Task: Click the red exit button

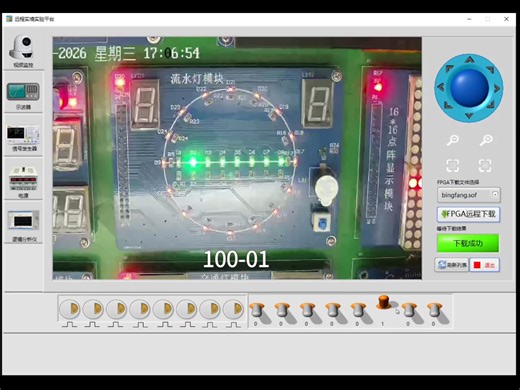Action: [x=484, y=265]
